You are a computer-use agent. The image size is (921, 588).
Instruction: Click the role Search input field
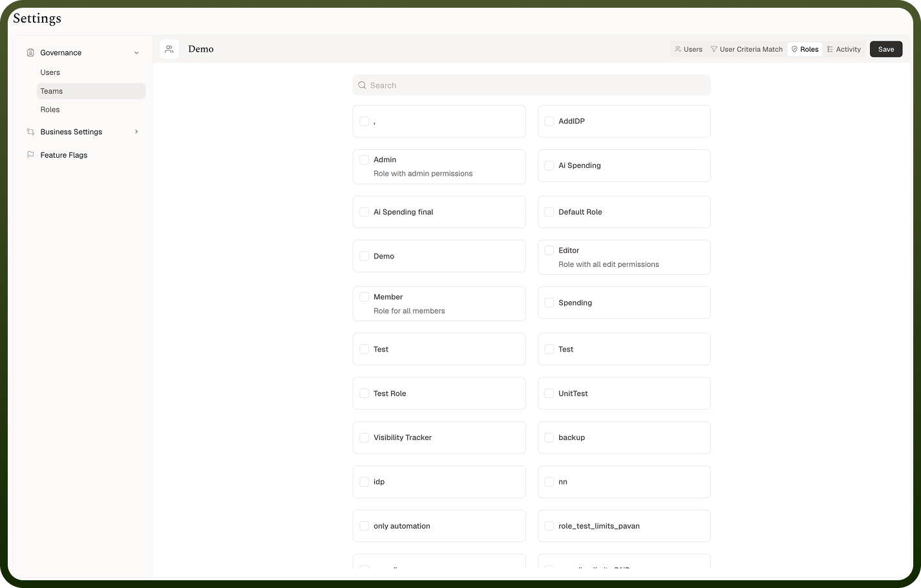[x=531, y=85]
